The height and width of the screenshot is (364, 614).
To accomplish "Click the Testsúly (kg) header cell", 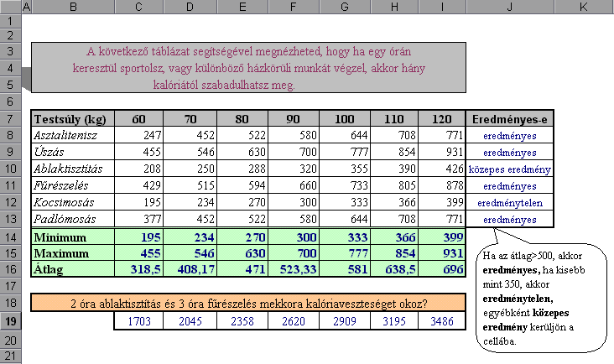I will pyautogui.click(x=71, y=118).
